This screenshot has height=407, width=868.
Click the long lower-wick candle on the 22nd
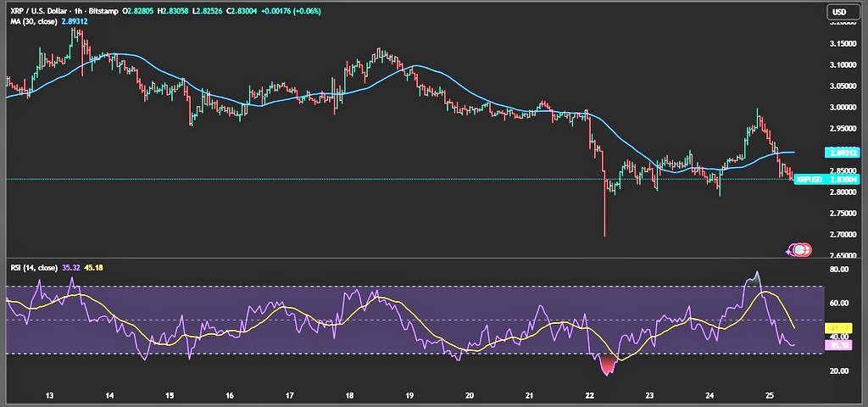pyautogui.click(x=604, y=212)
